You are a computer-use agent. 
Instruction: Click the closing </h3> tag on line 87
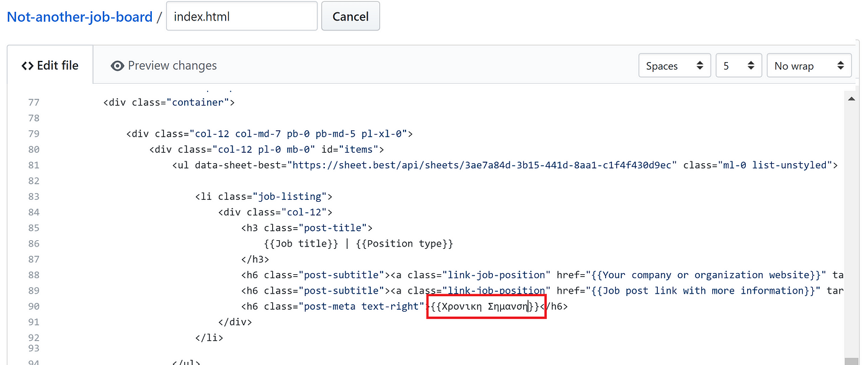[255, 259]
